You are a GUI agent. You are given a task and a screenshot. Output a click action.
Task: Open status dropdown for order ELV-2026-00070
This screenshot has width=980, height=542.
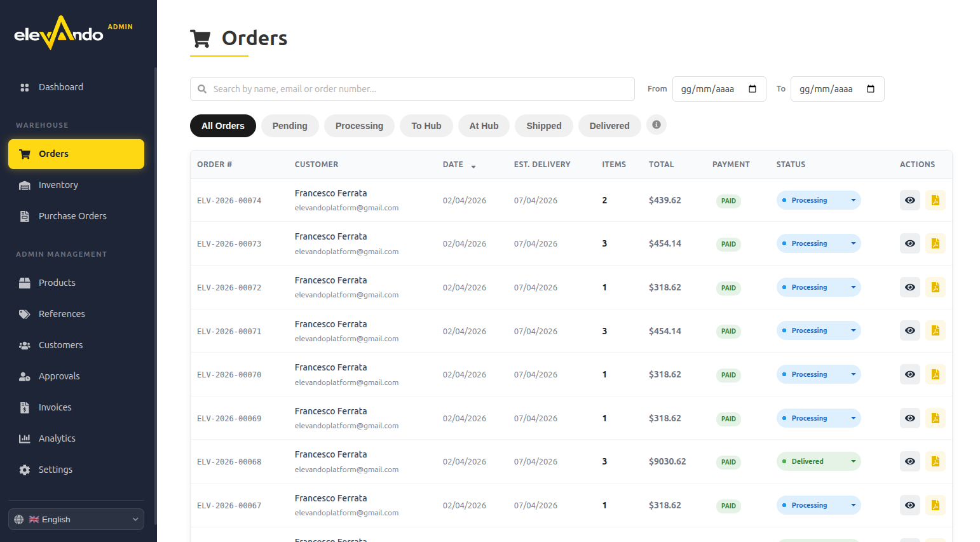click(819, 374)
